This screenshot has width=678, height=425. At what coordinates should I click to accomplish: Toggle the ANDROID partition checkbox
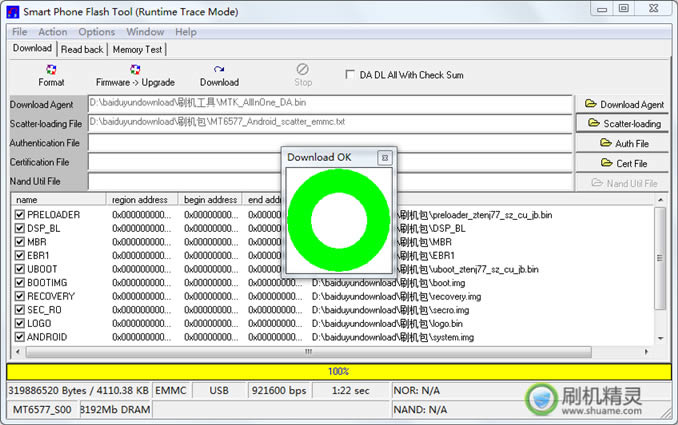(20, 338)
